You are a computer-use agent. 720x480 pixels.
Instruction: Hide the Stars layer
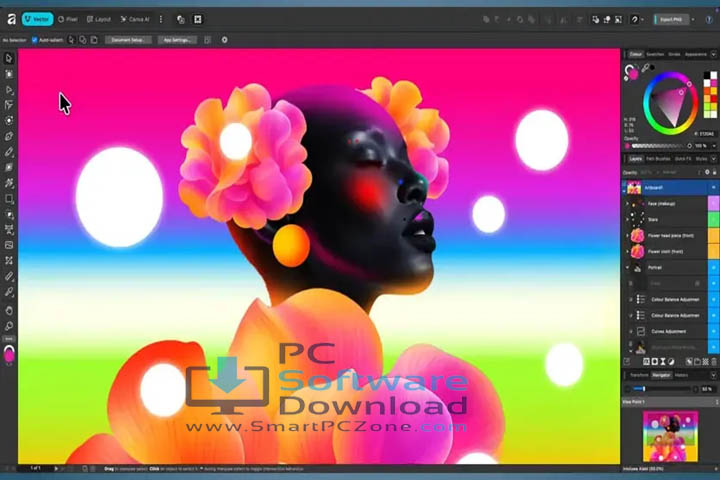click(x=714, y=220)
